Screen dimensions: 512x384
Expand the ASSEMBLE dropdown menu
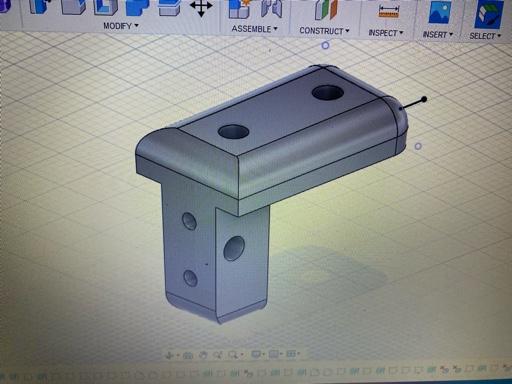tap(254, 29)
